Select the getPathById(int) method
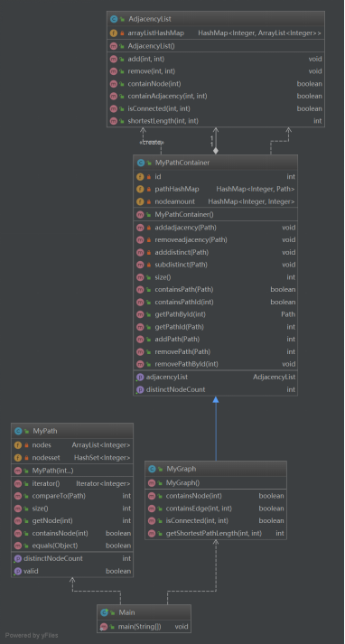Image resolution: width=345 pixels, height=644 pixels. [x=215, y=314]
